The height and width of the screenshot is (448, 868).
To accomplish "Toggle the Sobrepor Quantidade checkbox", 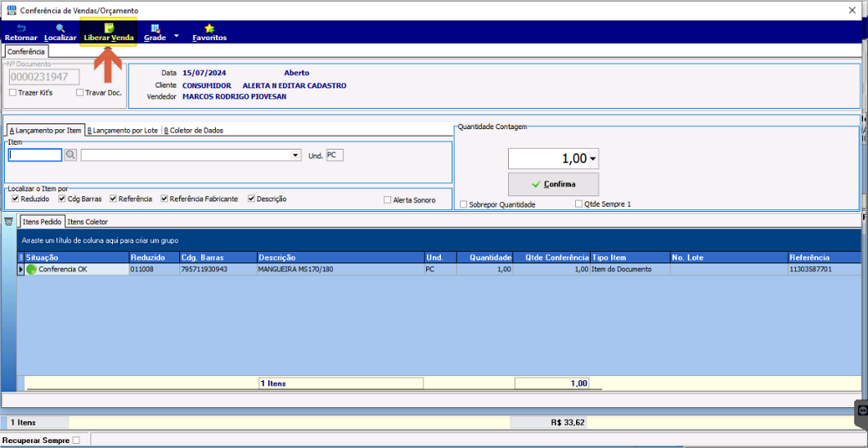I will pos(463,204).
